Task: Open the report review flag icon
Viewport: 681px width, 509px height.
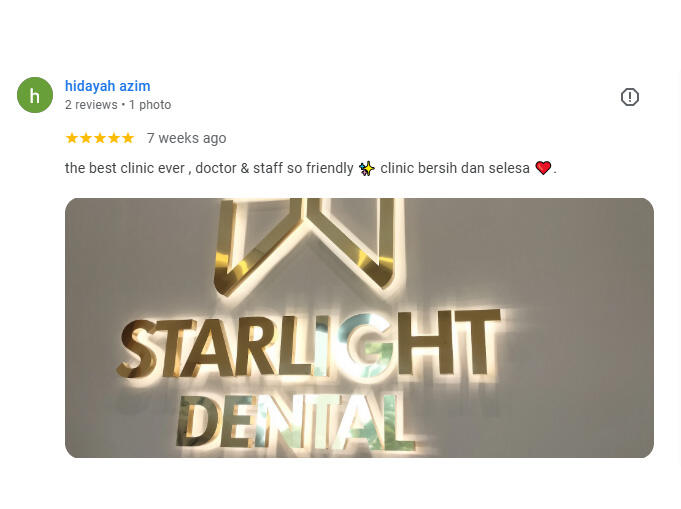Action: tap(629, 97)
